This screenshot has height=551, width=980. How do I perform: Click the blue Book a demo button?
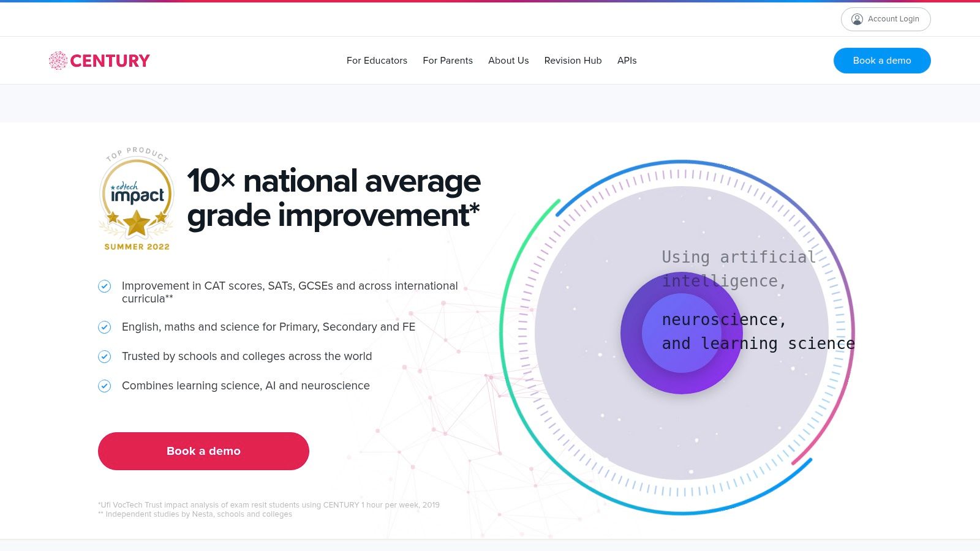882,61
